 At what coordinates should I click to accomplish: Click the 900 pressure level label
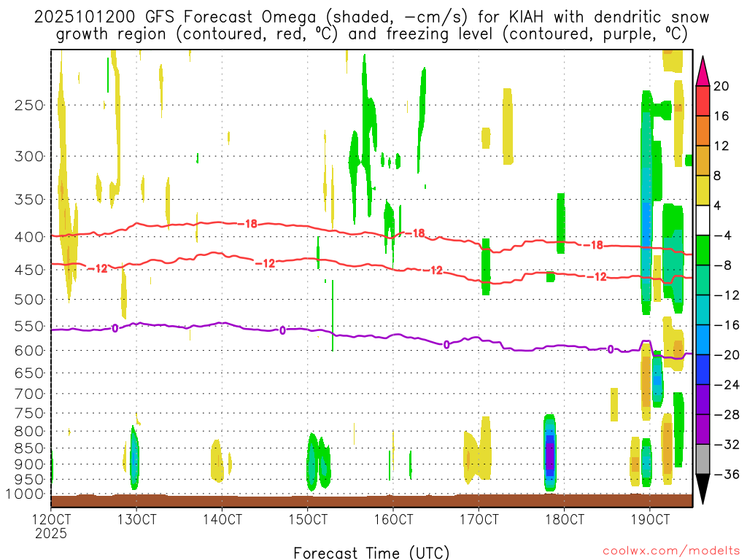29,464
